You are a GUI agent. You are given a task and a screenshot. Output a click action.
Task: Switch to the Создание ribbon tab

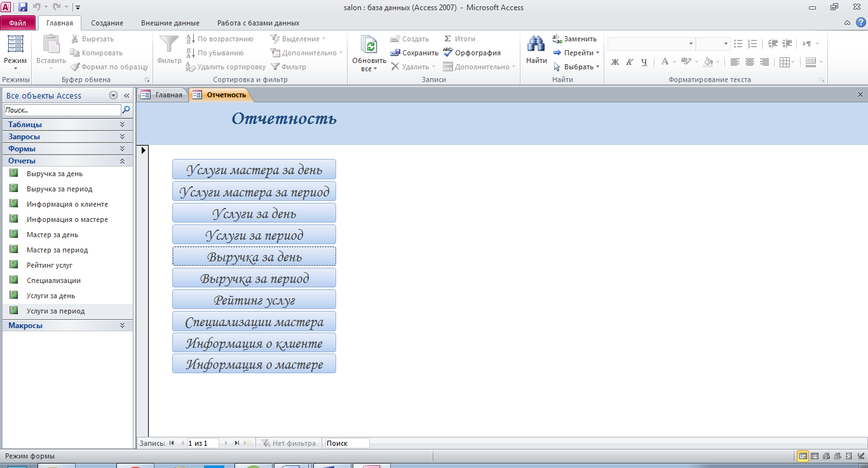point(107,23)
